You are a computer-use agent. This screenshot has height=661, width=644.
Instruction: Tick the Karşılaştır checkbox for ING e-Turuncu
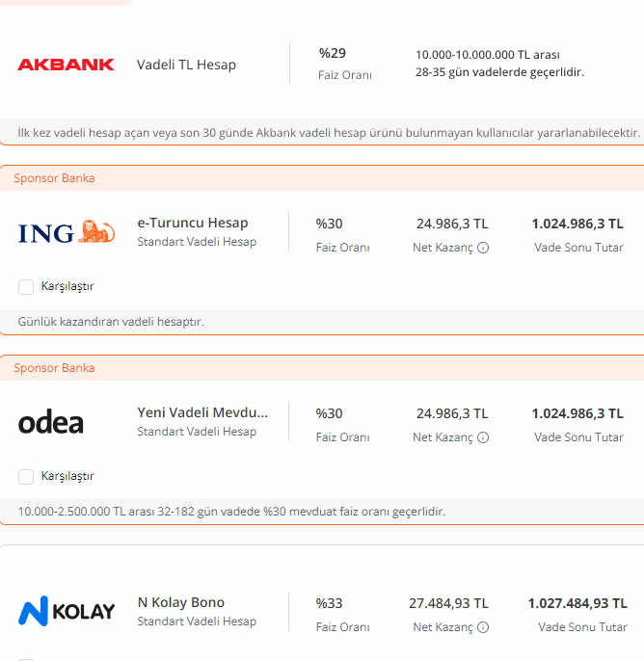coord(26,286)
